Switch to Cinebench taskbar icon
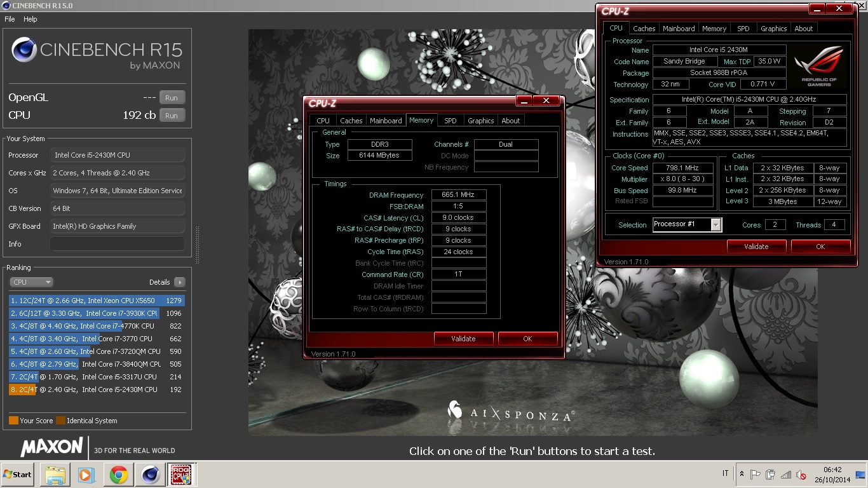 point(150,475)
